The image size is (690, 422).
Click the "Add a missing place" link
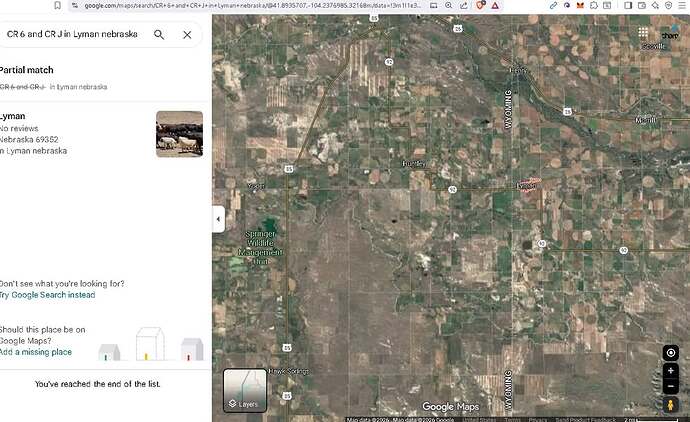[36, 352]
